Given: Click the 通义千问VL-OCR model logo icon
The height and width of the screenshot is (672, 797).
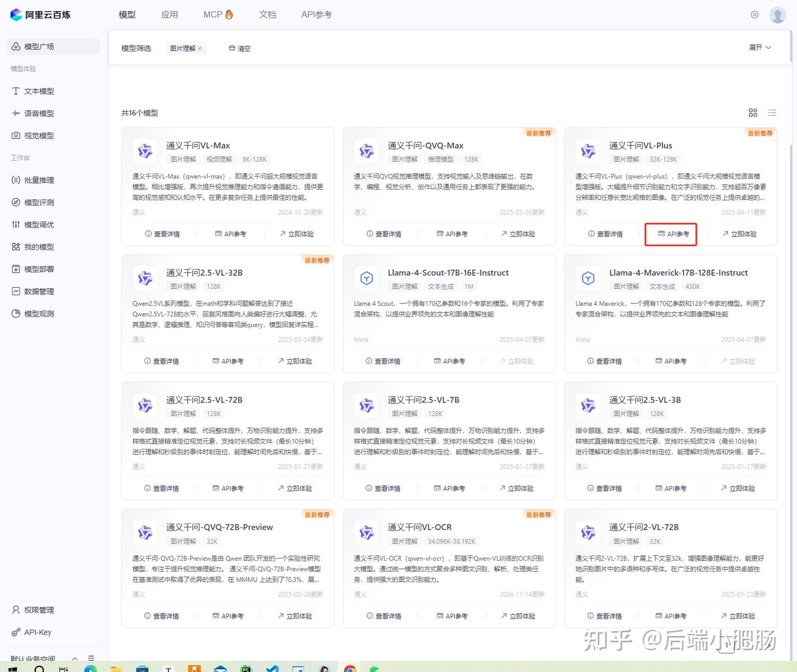Looking at the screenshot, I should click(x=366, y=533).
